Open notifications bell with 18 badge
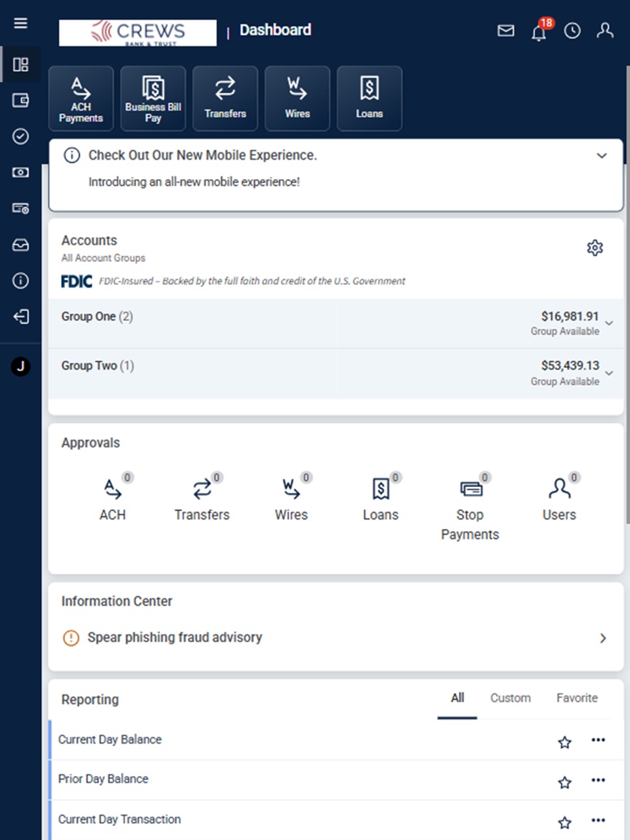Image resolution: width=630 pixels, height=840 pixels. pos(540,31)
